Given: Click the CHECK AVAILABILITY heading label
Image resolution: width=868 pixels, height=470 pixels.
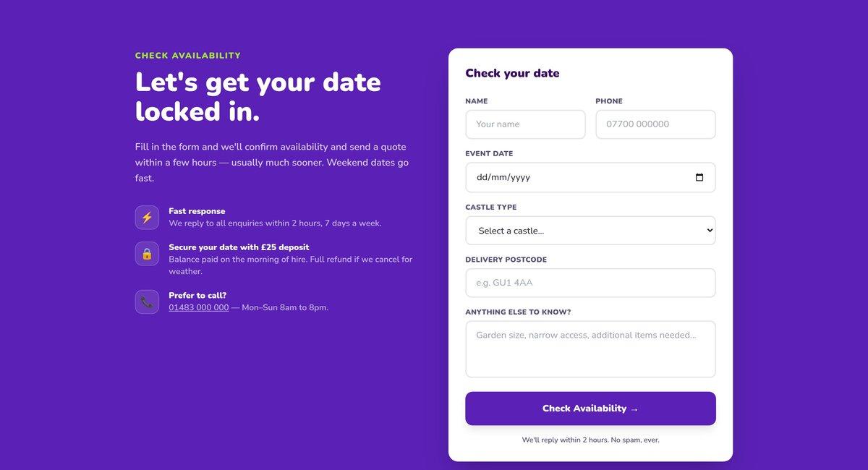Looking at the screenshot, I should click(x=187, y=54).
